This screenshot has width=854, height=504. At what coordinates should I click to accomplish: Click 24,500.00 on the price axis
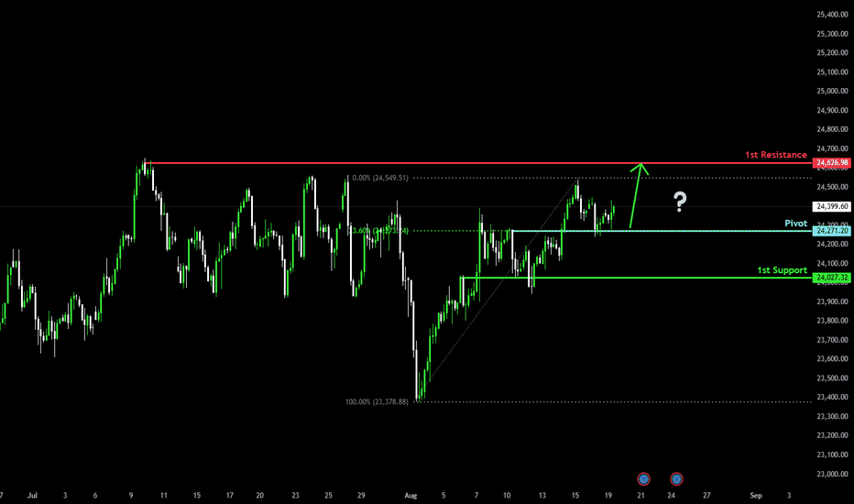[x=832, y=187]
